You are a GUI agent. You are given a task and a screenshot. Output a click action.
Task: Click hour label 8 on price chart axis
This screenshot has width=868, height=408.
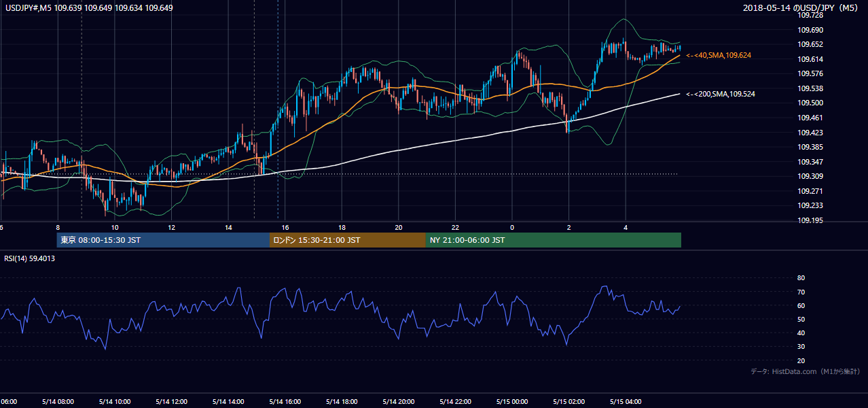point(58,227)
